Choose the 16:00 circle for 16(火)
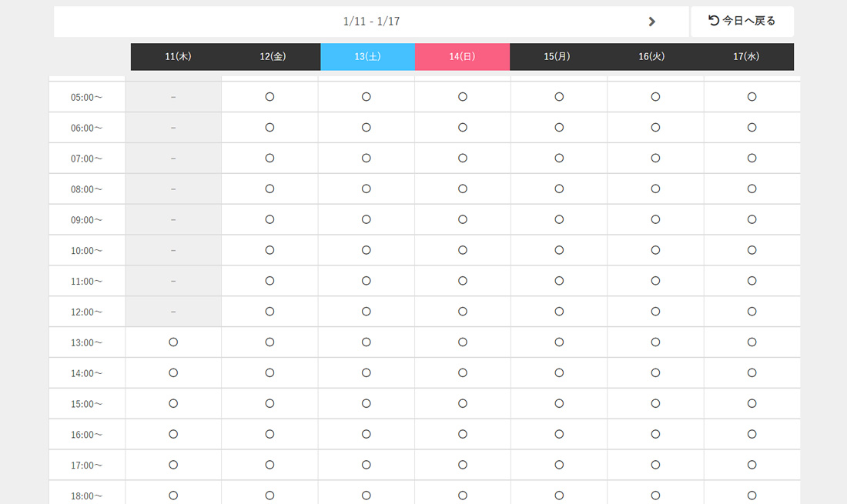Viewport: 847px width, 504px height. tap(655, 435)
